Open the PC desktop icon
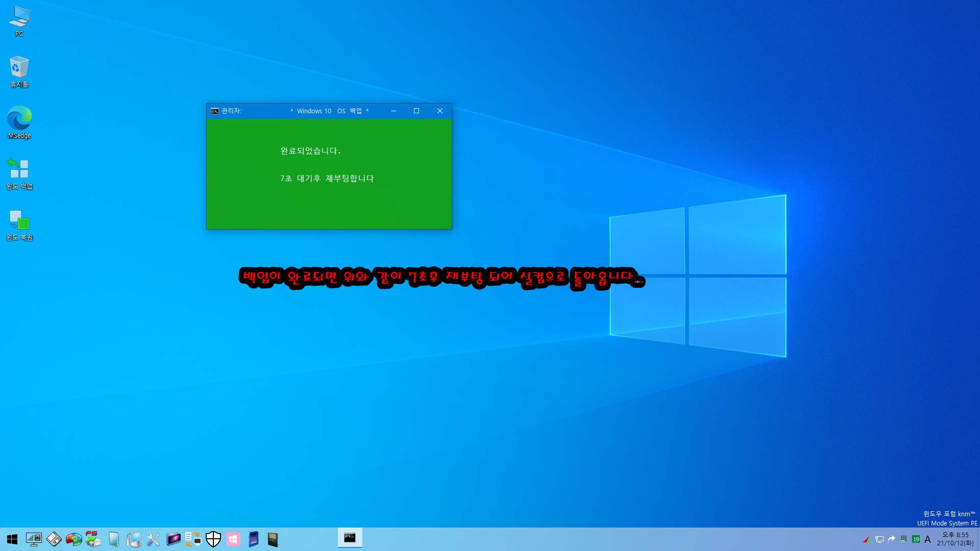980x551 pixels. 19,21
